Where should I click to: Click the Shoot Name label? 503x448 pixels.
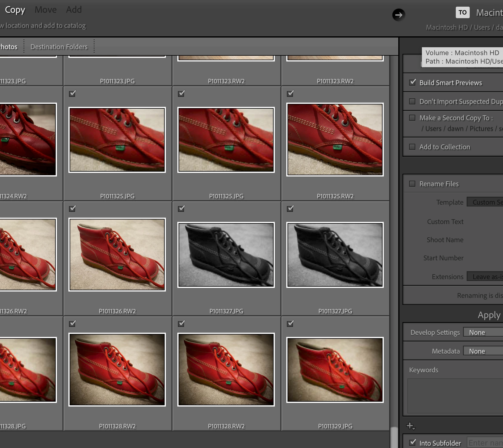pyautogui.click(x=445, y=240)
